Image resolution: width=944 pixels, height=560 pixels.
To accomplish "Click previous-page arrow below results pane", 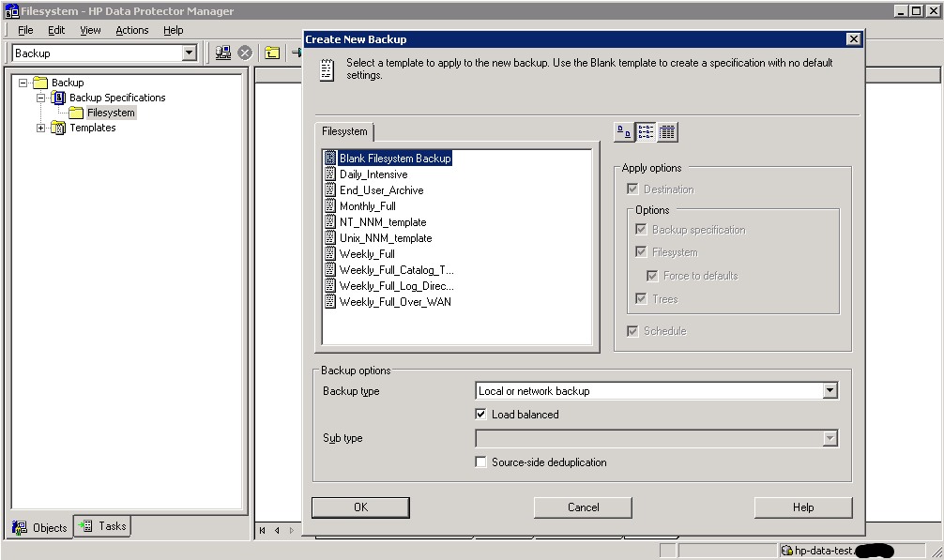I will click(x=277, y=530).
